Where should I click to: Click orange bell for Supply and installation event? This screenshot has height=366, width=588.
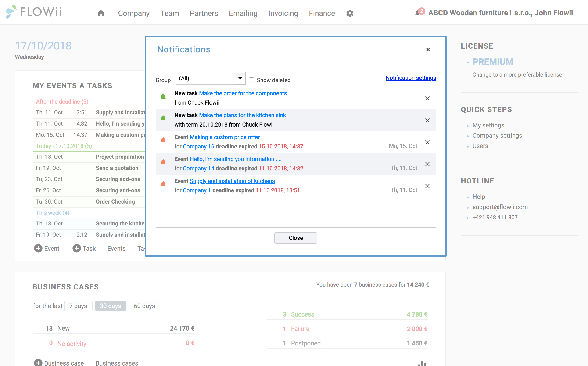coord(163,184)
